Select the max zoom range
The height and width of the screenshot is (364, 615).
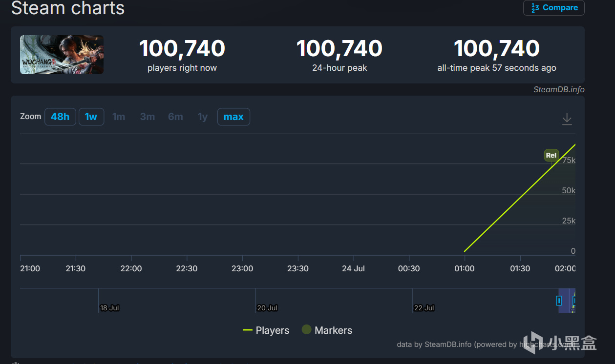[x=233, y=117]
